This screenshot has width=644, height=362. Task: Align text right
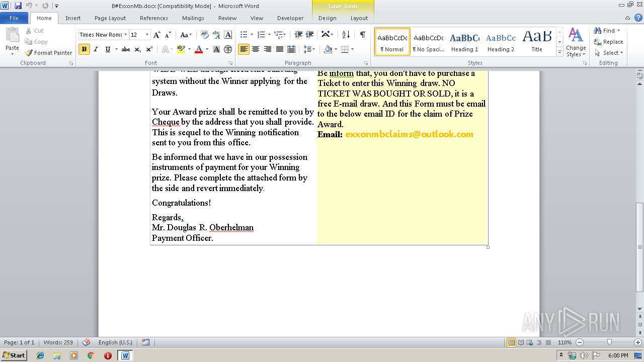pyautogui.click(x=267, y=49)
